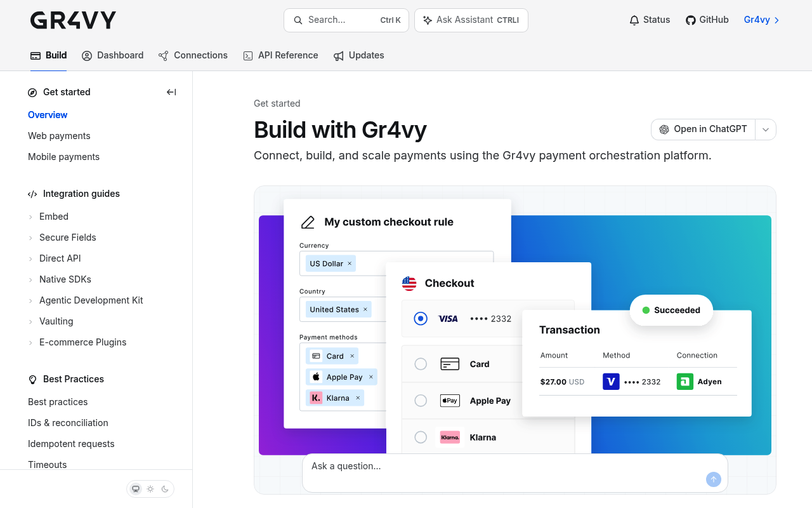Viewport: 812px width, 508px height.
Task: Click the Connections nodes icon
Action: (164, 56)
